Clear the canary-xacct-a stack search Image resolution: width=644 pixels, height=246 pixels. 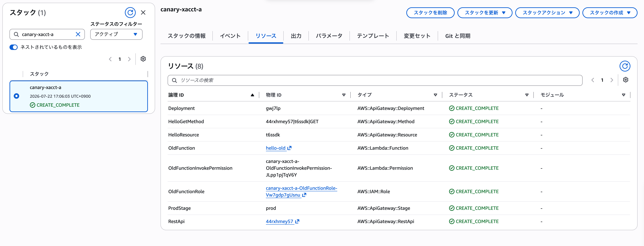(78, 34)
